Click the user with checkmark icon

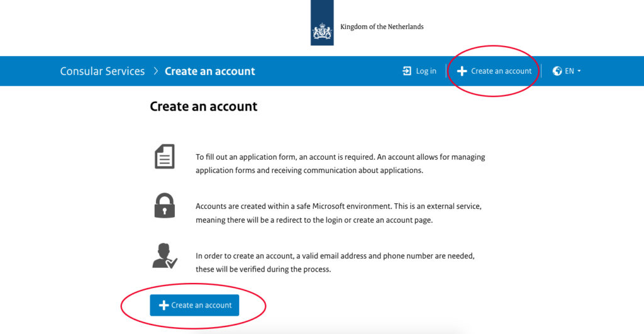pos(165,255)
